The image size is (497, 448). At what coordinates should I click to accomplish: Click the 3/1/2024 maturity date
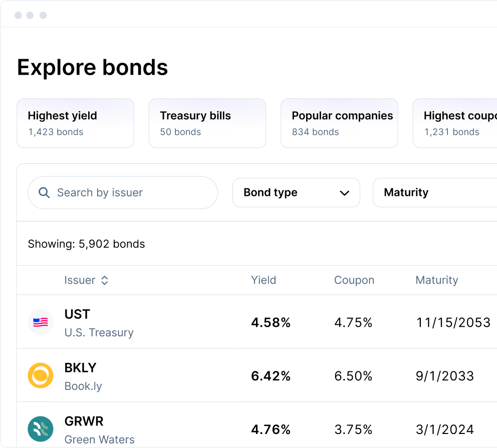point(445,429)
